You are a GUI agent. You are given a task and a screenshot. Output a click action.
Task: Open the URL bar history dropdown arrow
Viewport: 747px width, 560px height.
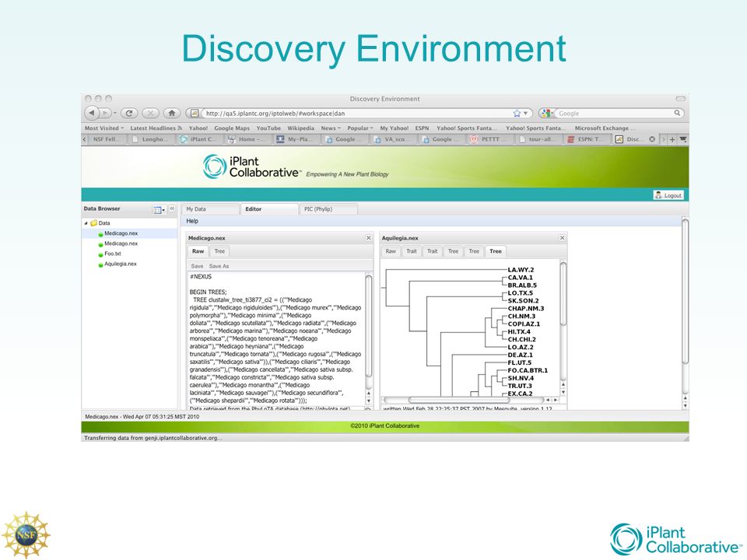point(525,114)
